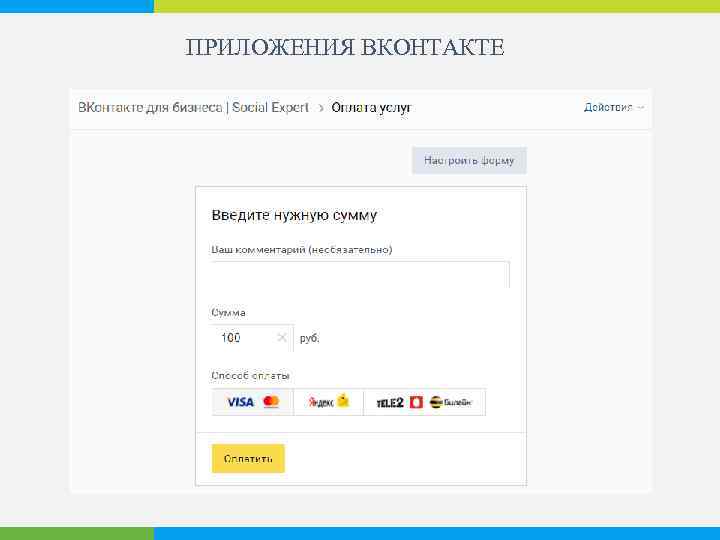Click the Введите нужную сумму heading
The height and width of the screenshot is (540, 720).
pos(294,215)
